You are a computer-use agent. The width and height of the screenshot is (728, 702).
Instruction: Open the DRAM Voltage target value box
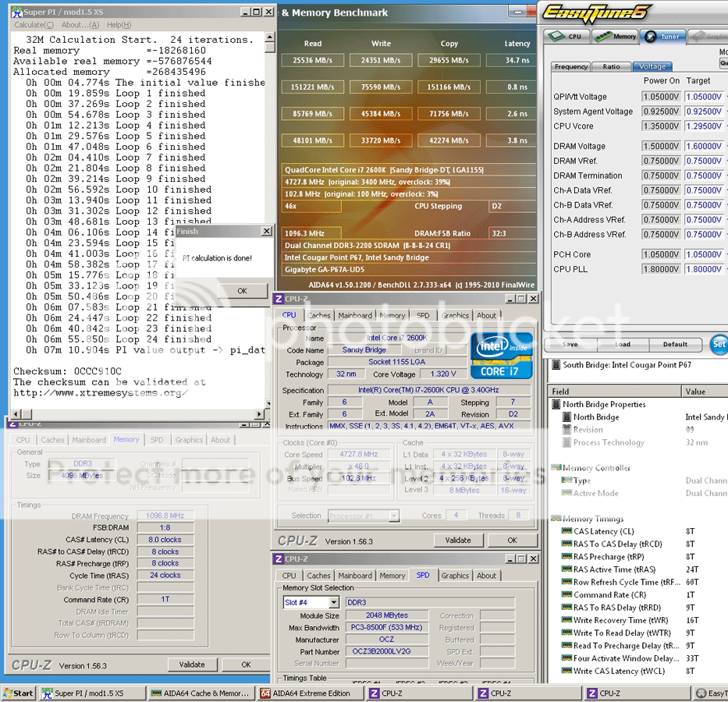click(x=704, y=146)
